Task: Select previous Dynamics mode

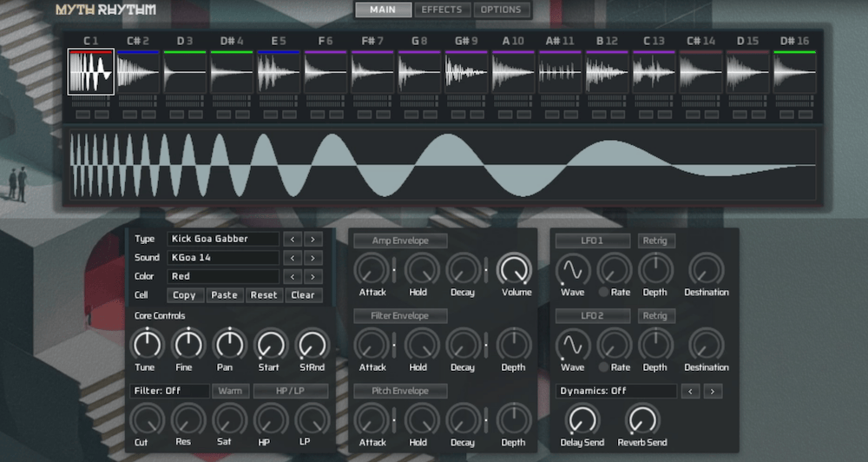Action: tap(690, 391)
